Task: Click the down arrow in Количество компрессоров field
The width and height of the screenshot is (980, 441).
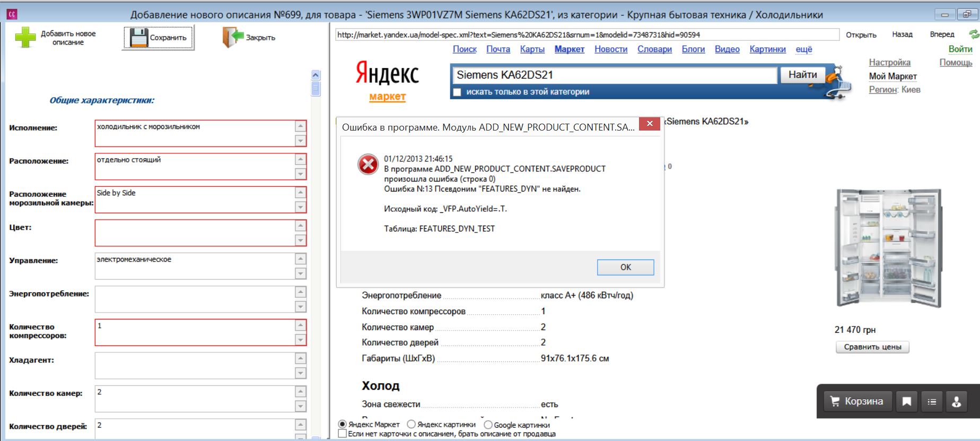Action: [x=301, y=340]
